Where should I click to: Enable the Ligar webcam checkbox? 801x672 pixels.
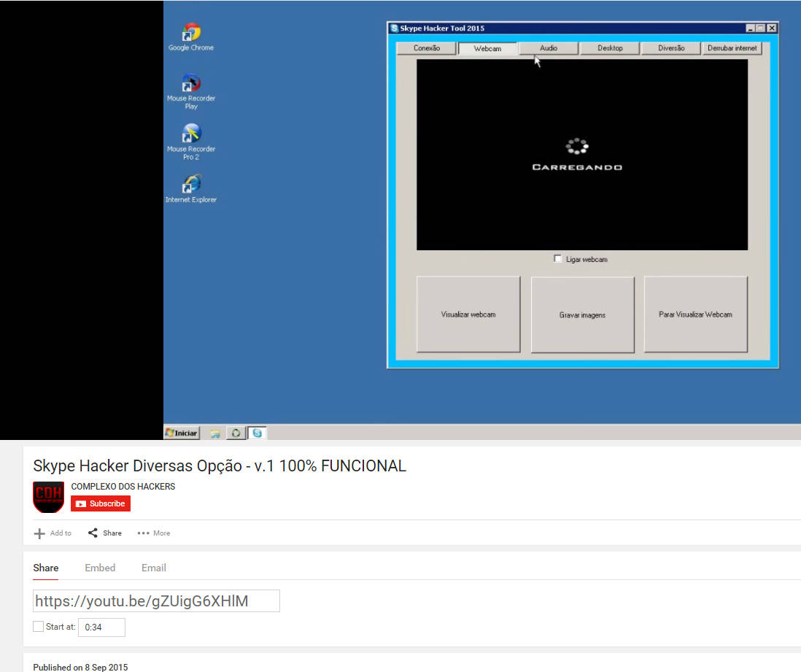coord(558,258)
